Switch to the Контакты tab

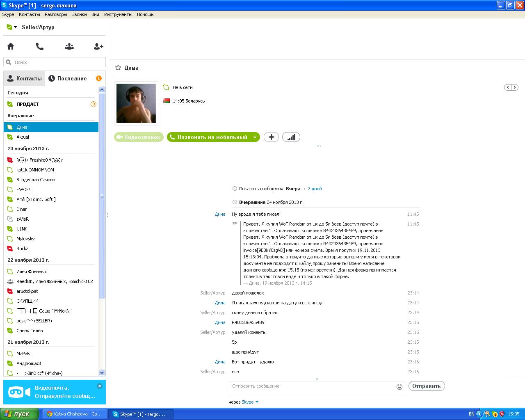tap(24, 78)
